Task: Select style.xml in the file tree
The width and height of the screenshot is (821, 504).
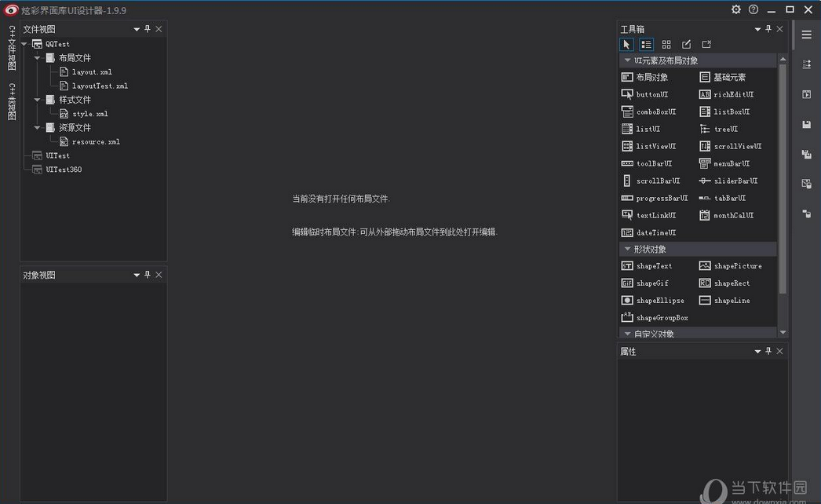Action: click(x=84, y=114)
